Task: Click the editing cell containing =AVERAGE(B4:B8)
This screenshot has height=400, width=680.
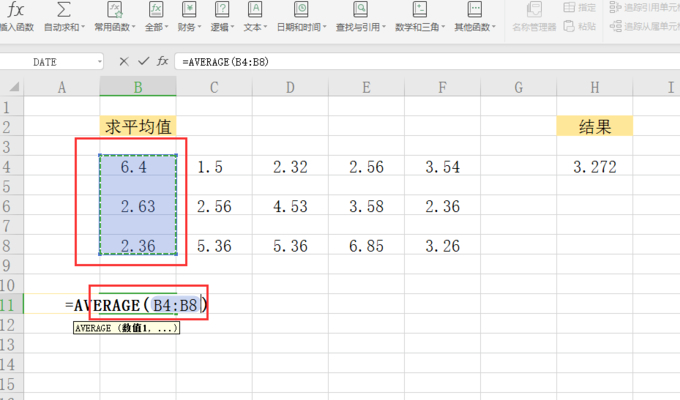Action: point(138,305)
